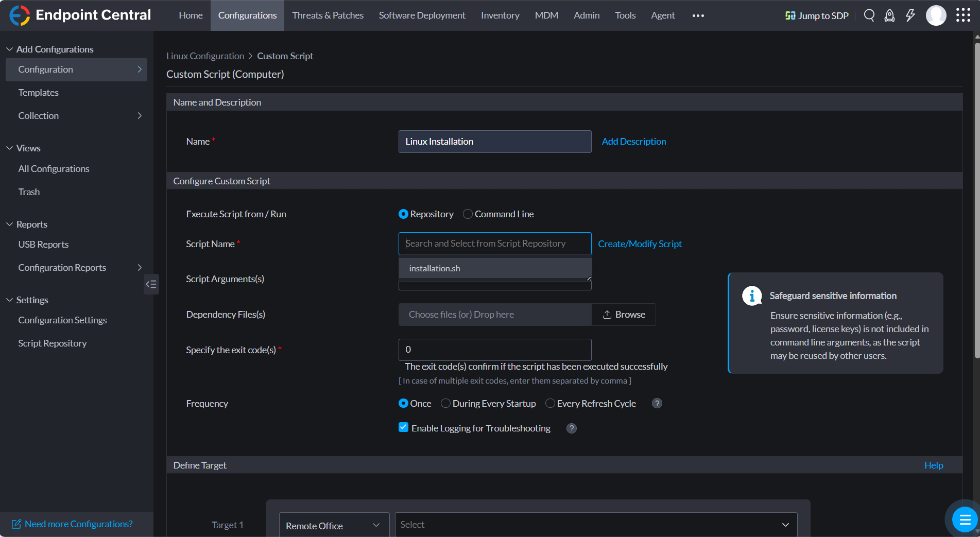Screen dimensions: 980x537
Task: Click help icon next to Enable Logging
Action: pyautogui.click(x=571, y=428)
